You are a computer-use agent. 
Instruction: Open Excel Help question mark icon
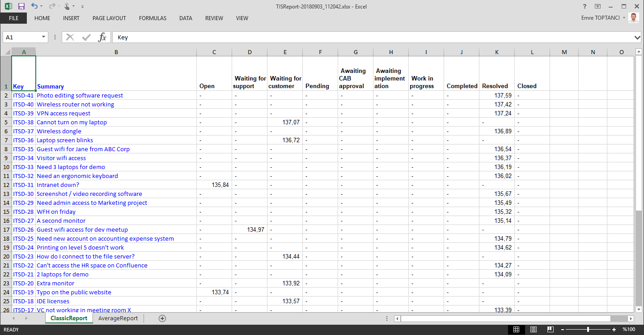[x=585, y=6]
